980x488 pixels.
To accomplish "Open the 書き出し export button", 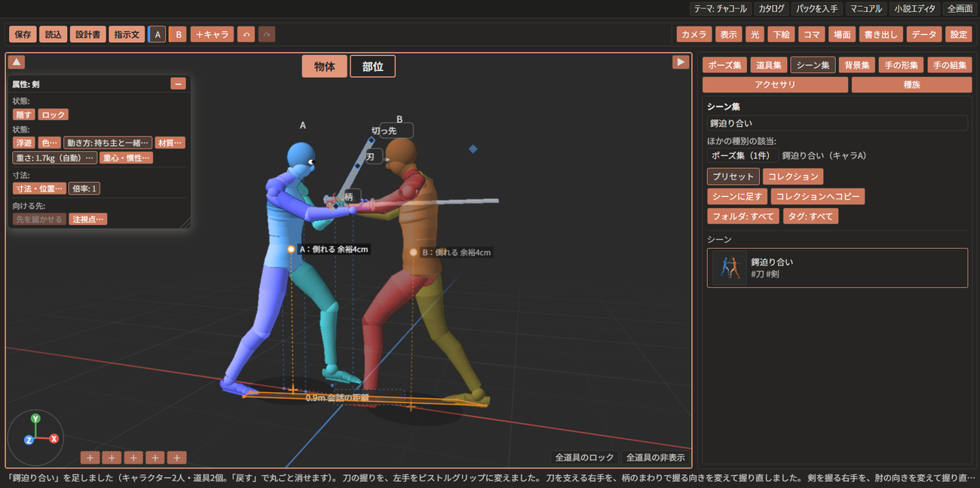I will (x=880, y=35).
